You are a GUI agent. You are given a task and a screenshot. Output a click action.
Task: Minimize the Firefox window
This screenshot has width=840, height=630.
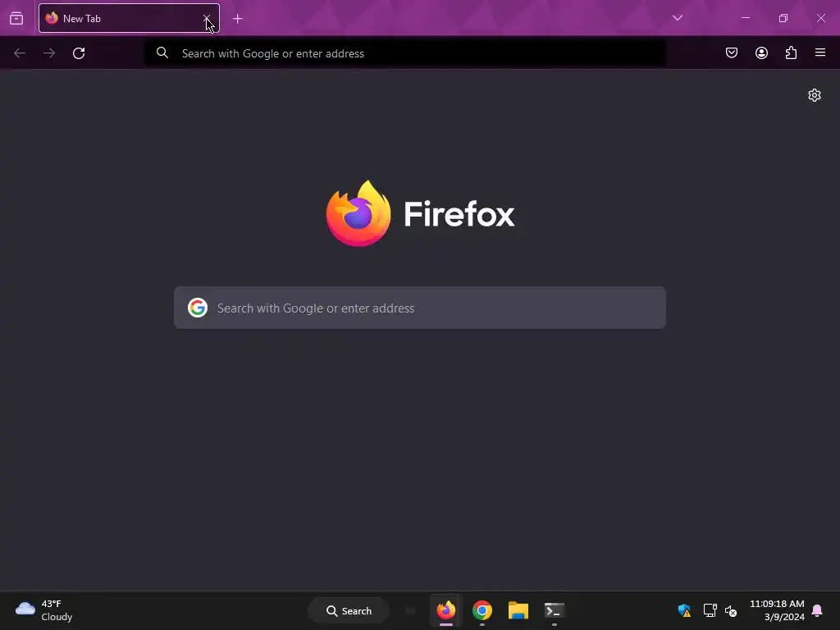point(746,18)
